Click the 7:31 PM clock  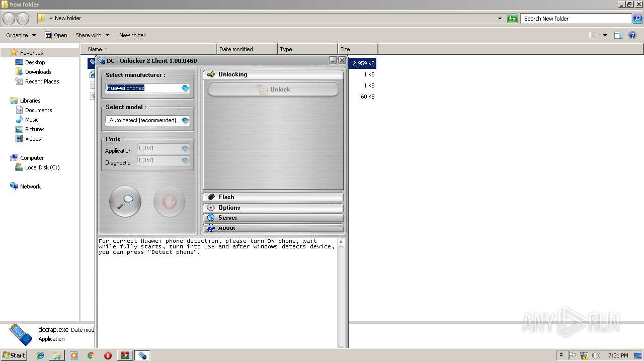pyautogui.click(x=618, y=355)
